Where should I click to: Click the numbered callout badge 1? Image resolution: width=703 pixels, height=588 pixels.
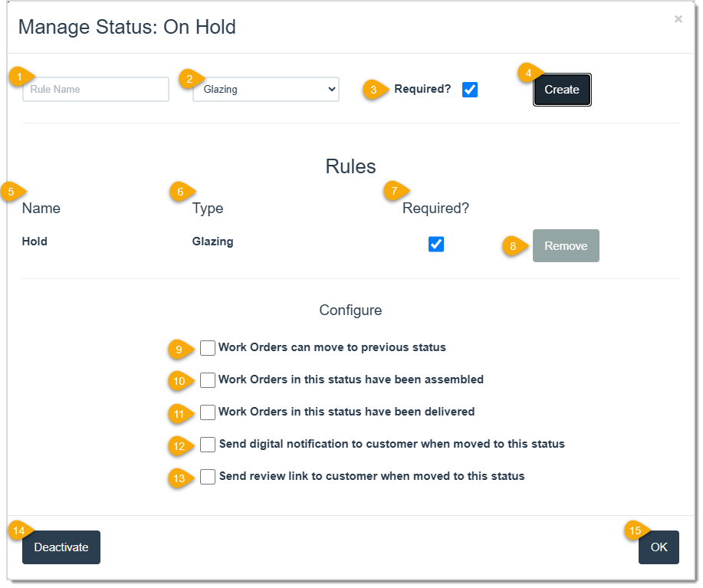pyautogui.click(x=19, y=76)
